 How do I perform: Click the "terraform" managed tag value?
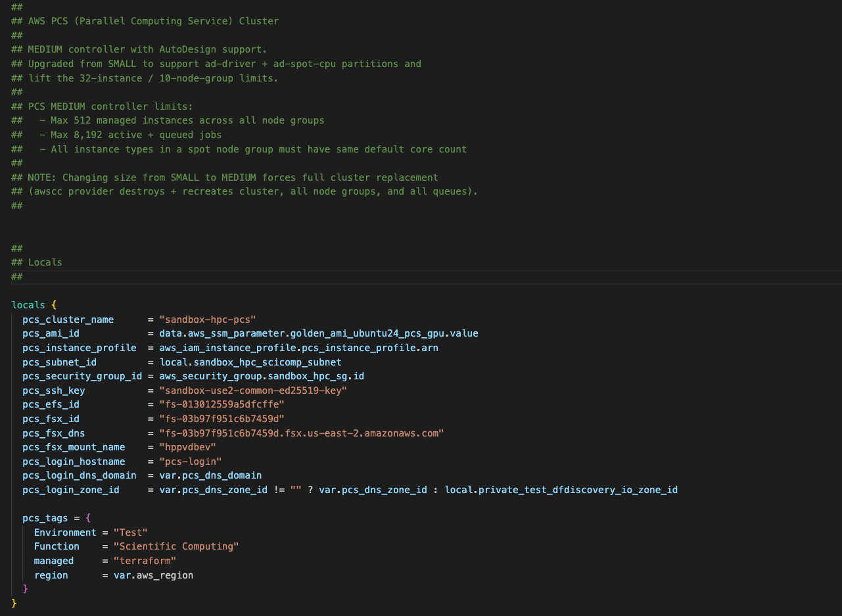145,561
